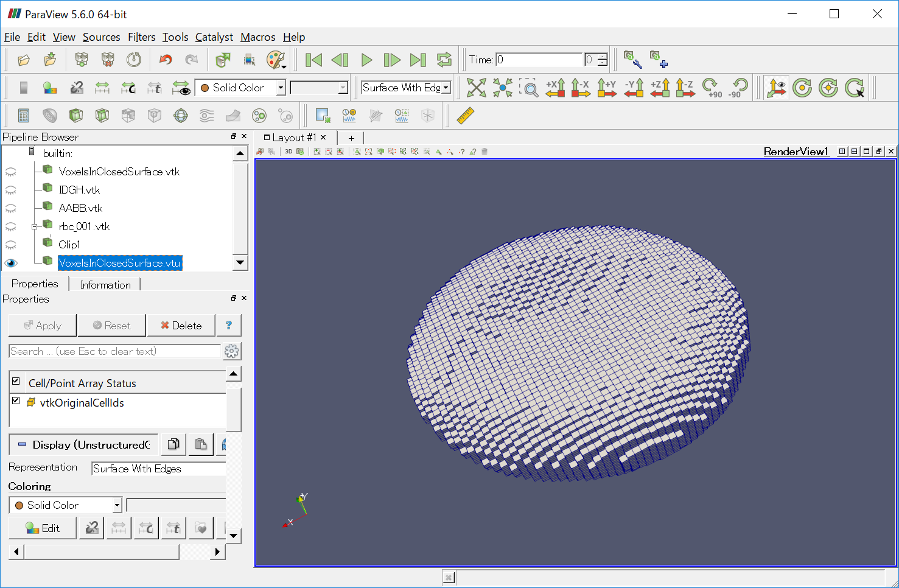Click the properties search field

[x=114, y=351]
